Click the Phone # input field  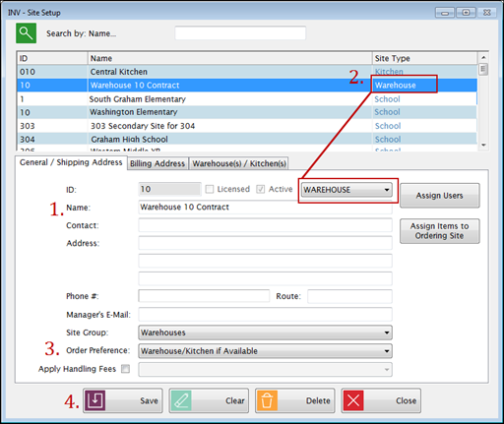[204, 296]
